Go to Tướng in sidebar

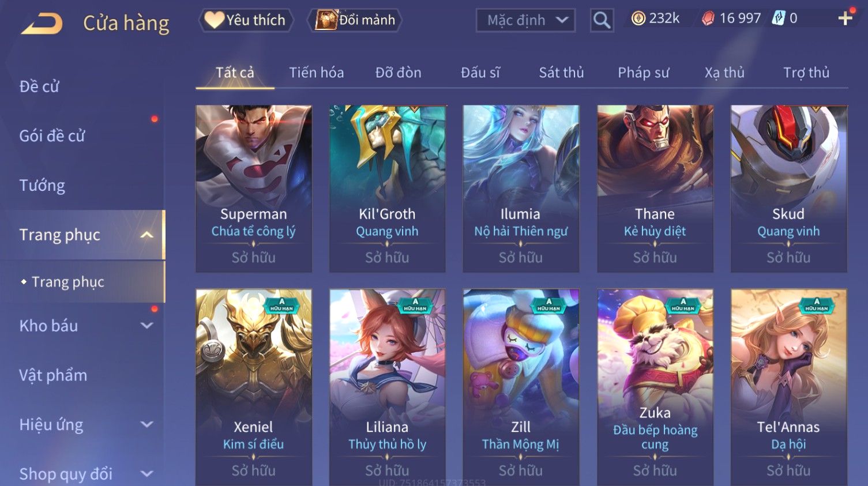42,185
